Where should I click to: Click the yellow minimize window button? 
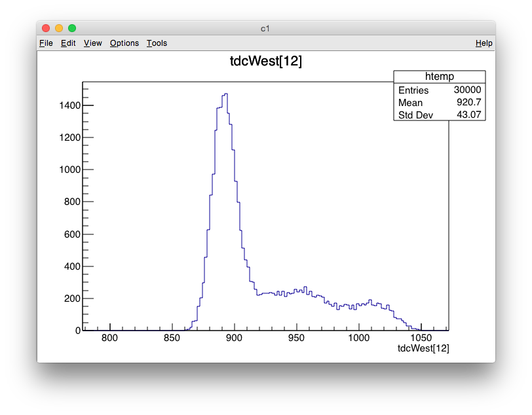(x=59, y=28)
